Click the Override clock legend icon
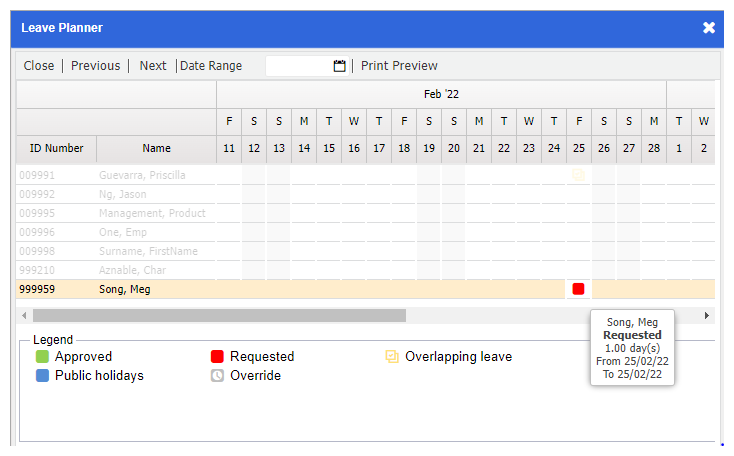This screenshot has height=456, width=734. [217, 375]
